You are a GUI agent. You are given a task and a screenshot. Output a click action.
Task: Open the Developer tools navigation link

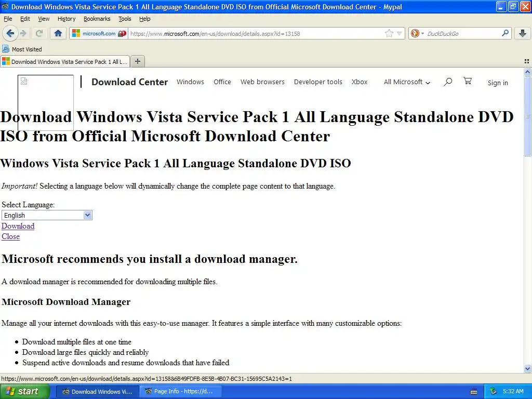(x=318, y=82)
